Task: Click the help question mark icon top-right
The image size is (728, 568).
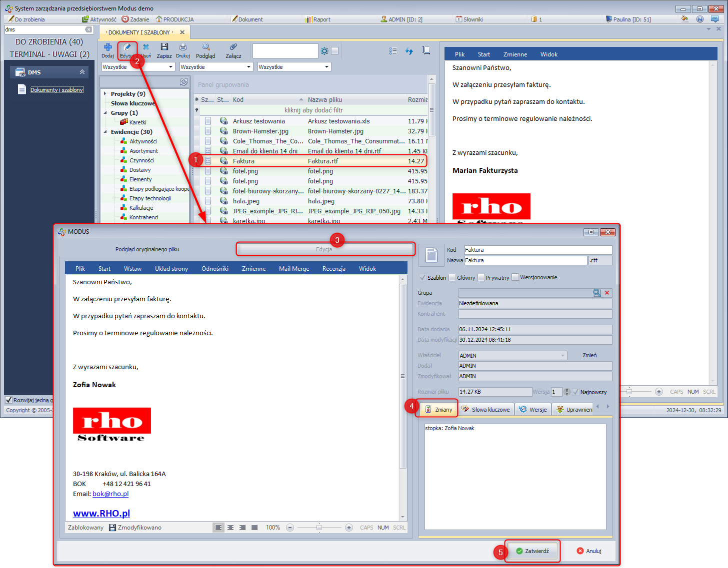Action: 700,19
